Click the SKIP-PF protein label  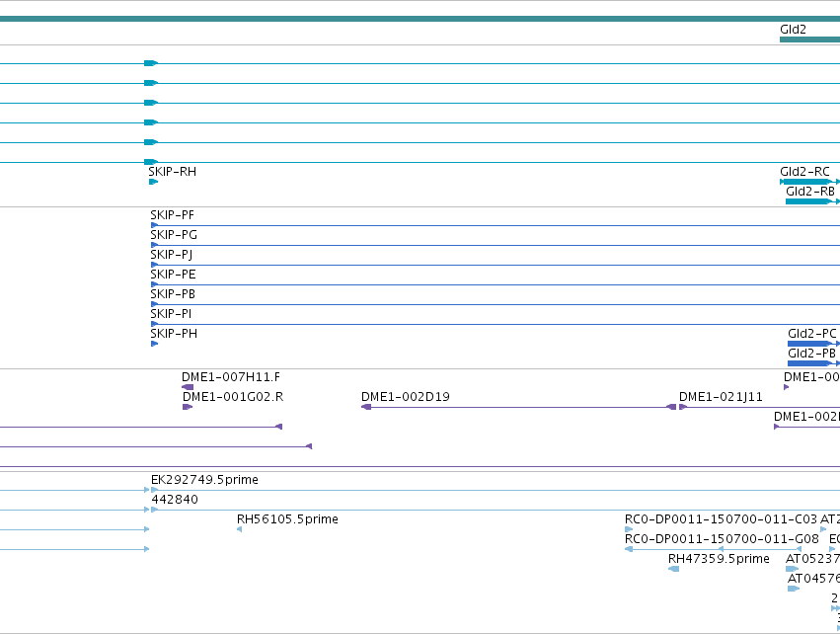(x=172, y=215)
